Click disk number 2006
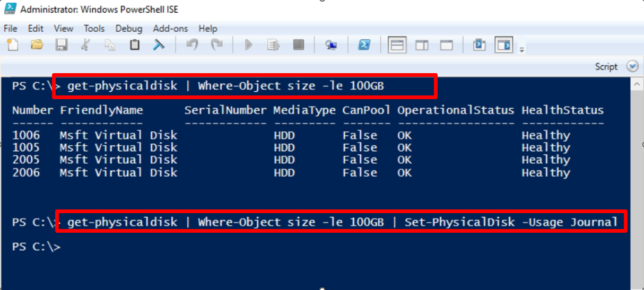644x290 pixels. pyautogui.click(x=25, y=172)
